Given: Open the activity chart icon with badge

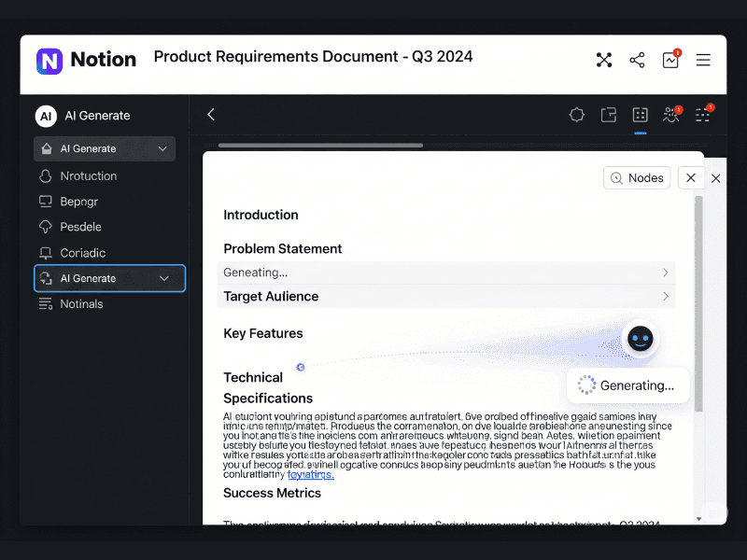Looking at the screenshot, I should [x=670, y=60].
